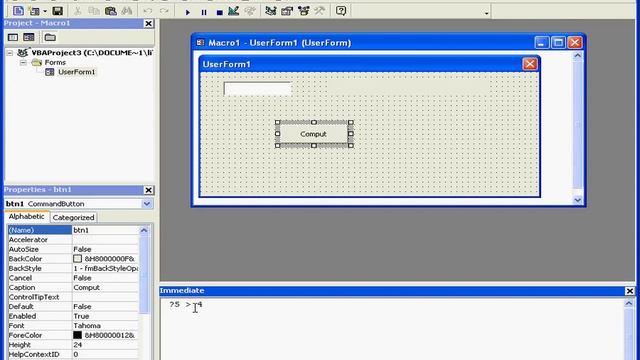This screenshot has height=360, width=640.
Task: Open Project Explorer from toolbar icon
Action: (270, 11)
